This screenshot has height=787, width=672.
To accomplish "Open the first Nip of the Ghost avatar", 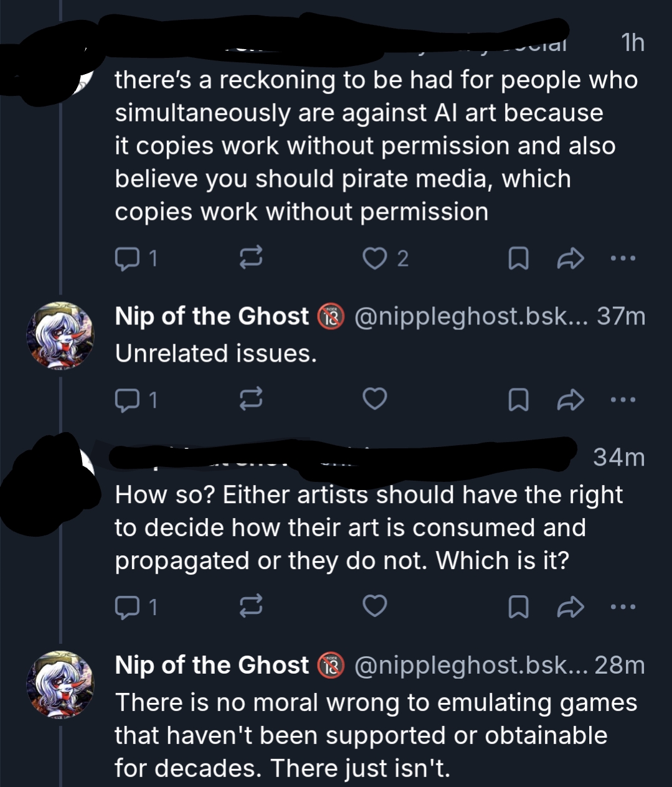I will (x=60, y=336).
